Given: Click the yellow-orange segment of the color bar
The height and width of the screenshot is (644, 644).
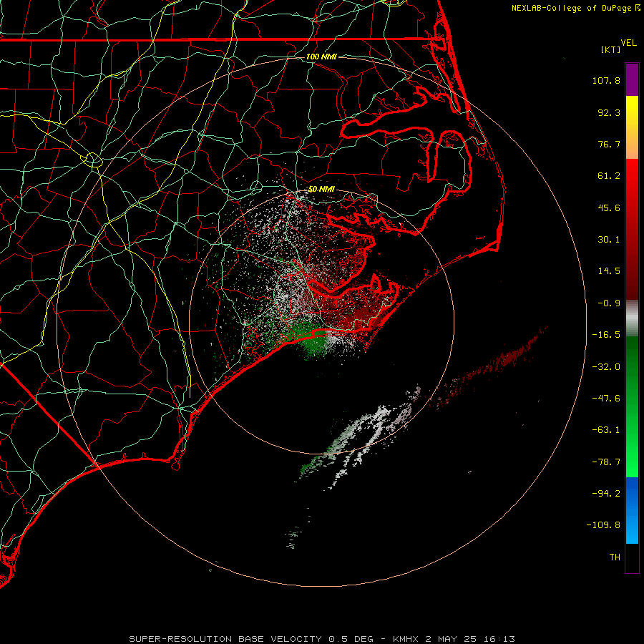Looking at the screenshot, I should coord(632,127).
